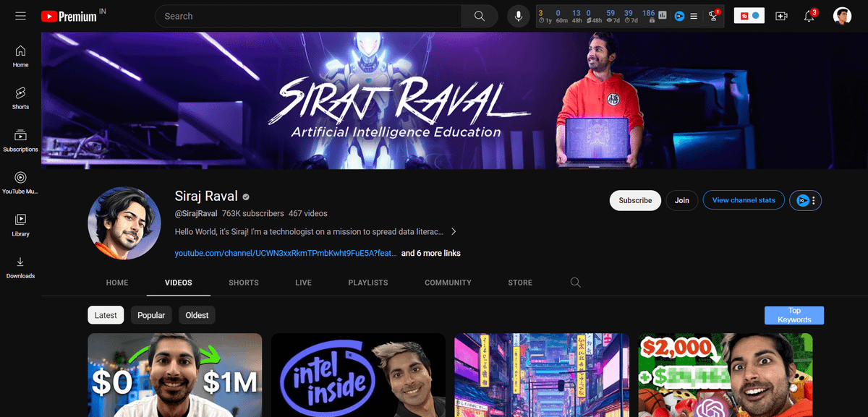Select the Popular sort chip
Viewport: 868px width, 417px height.
[151, 315]
